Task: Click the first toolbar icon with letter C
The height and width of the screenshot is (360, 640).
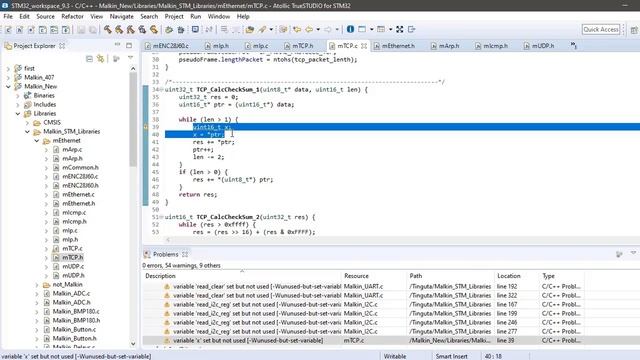Action: 8,30
